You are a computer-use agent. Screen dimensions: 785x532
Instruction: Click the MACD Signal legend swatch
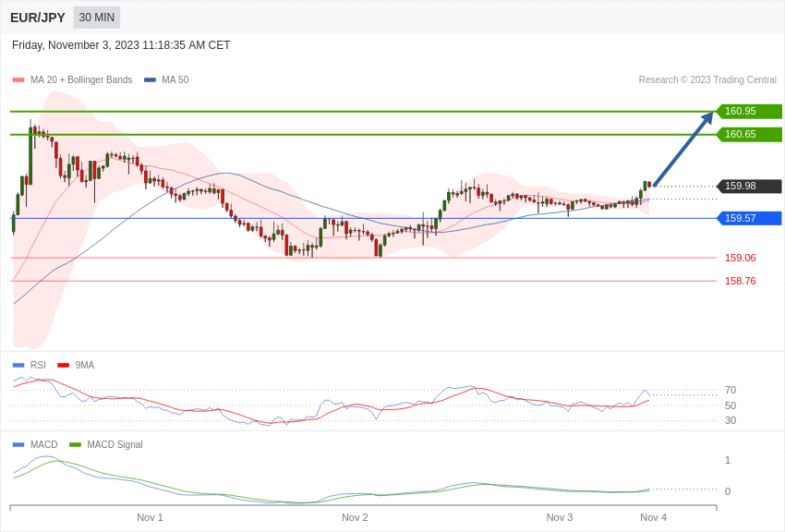75,445
